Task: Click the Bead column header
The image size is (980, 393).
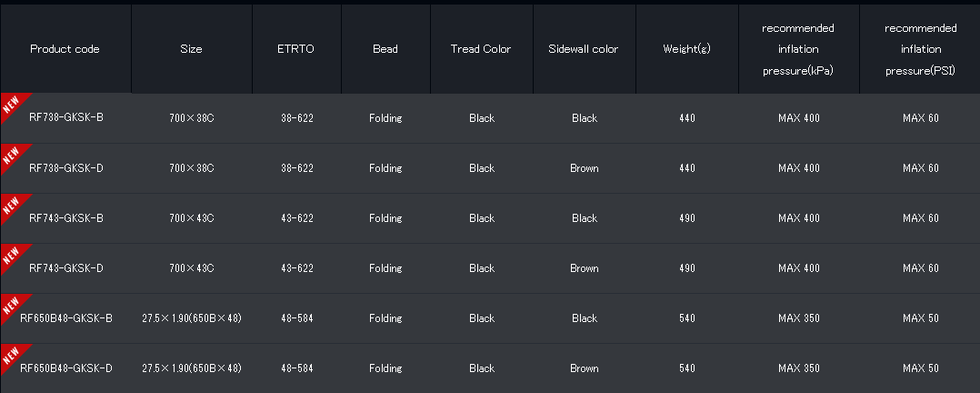Action: (385, 49)
